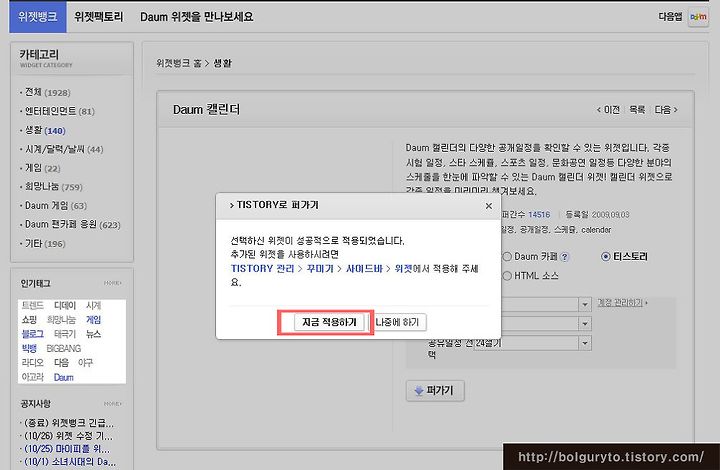Go to 다음 widget
Viewport: 720px width, 470px height.
point(666,110)
